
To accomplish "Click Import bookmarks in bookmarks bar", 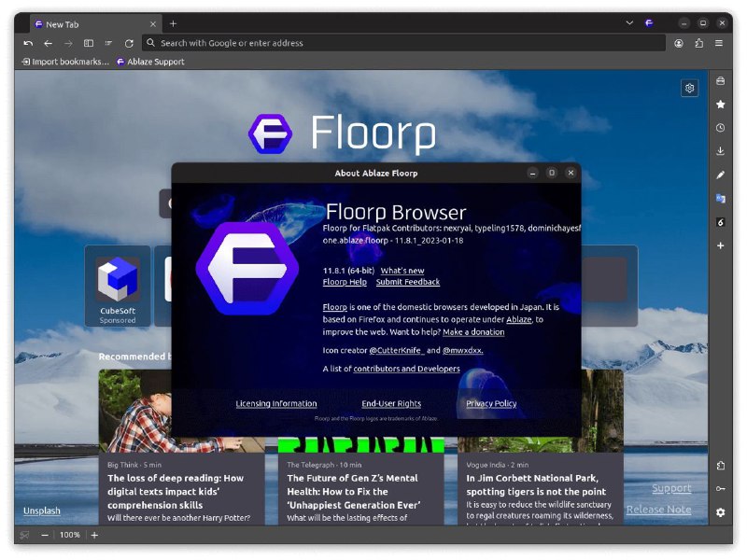I will (65, 62).
